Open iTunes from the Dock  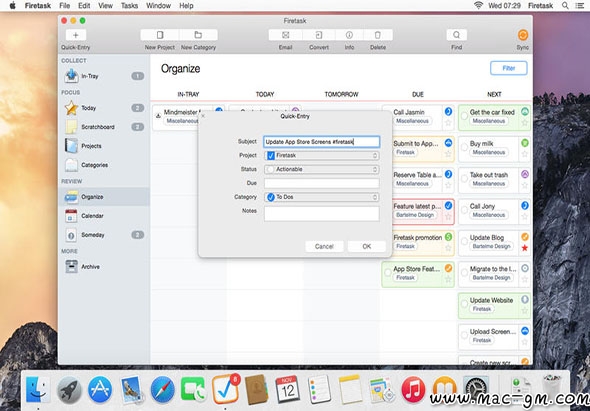[x=413, y=389]
